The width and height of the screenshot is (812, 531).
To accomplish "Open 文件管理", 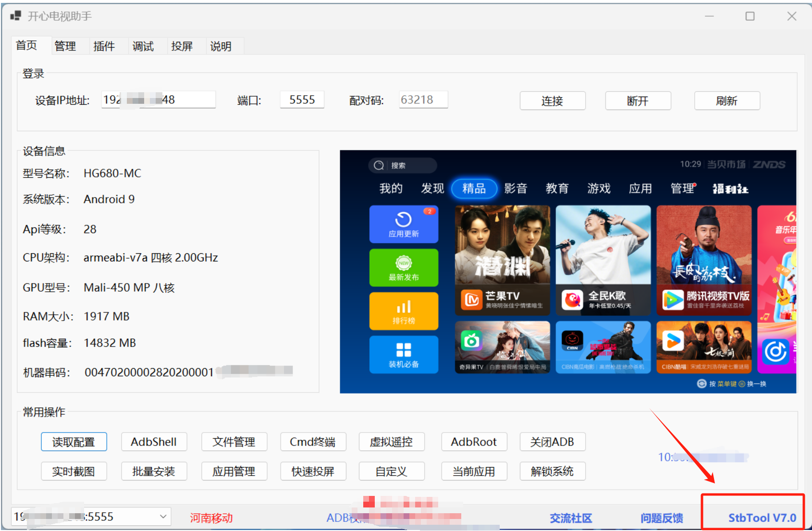I will click(x=234, y=442).
